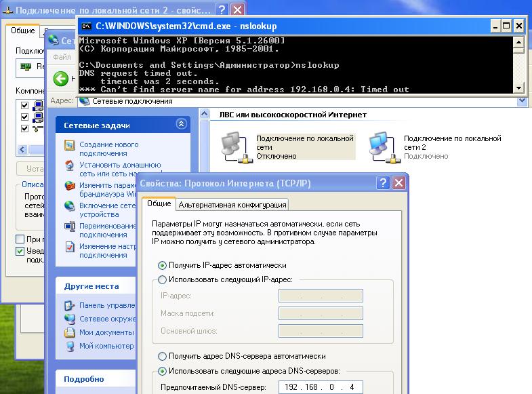Click the Windows firewall settings icon
Viewport: 532px width, 394px height.
pyautogui.click(x=70, y=186)
